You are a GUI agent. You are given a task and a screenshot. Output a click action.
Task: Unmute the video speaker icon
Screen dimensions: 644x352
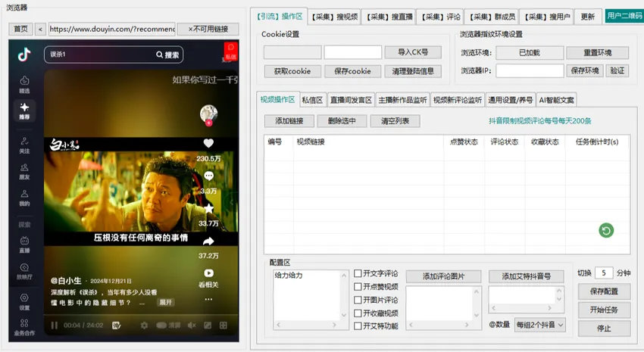click(x=192, y=326)
